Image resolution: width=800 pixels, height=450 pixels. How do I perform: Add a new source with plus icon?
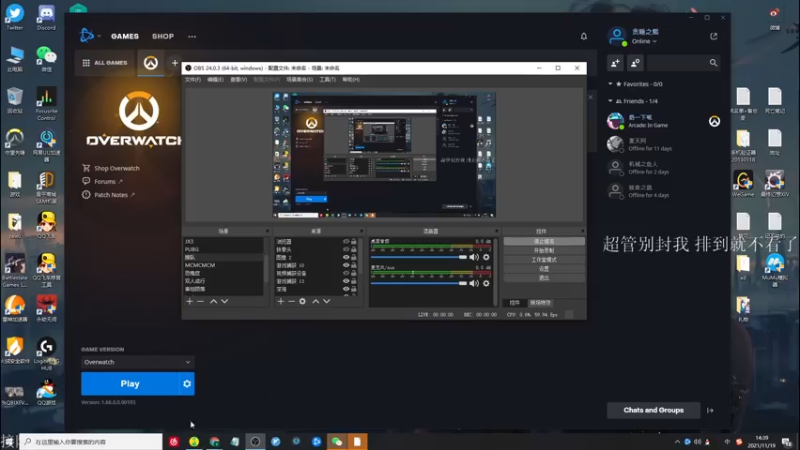coord(281,302)
